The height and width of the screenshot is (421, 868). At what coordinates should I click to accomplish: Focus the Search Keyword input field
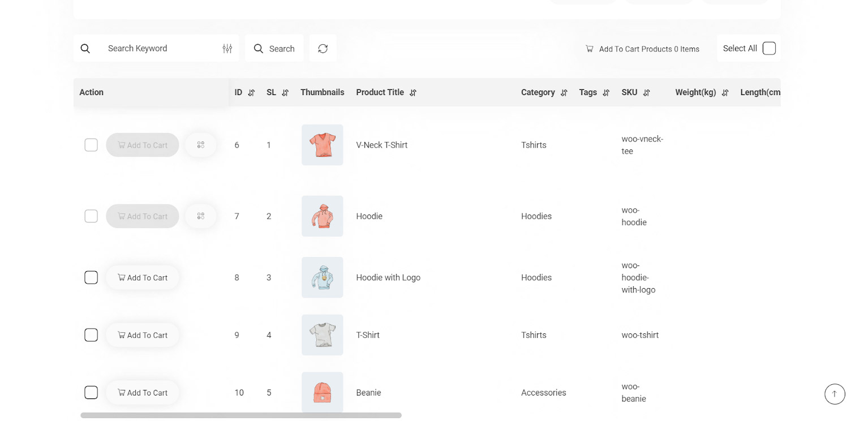(158, 49)
